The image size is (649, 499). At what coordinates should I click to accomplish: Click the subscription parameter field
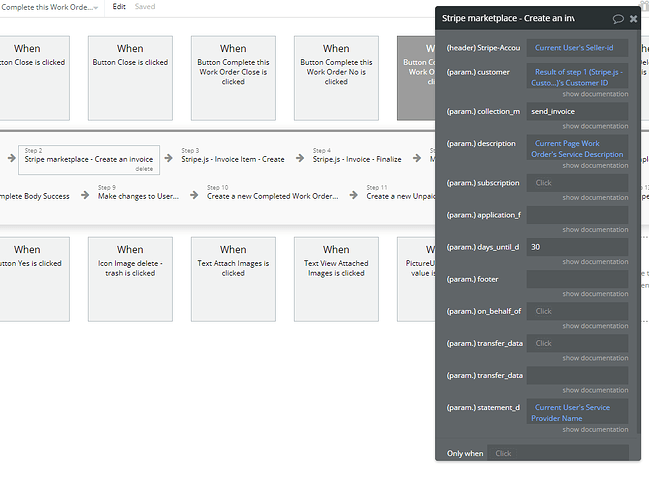coord(577,183)
